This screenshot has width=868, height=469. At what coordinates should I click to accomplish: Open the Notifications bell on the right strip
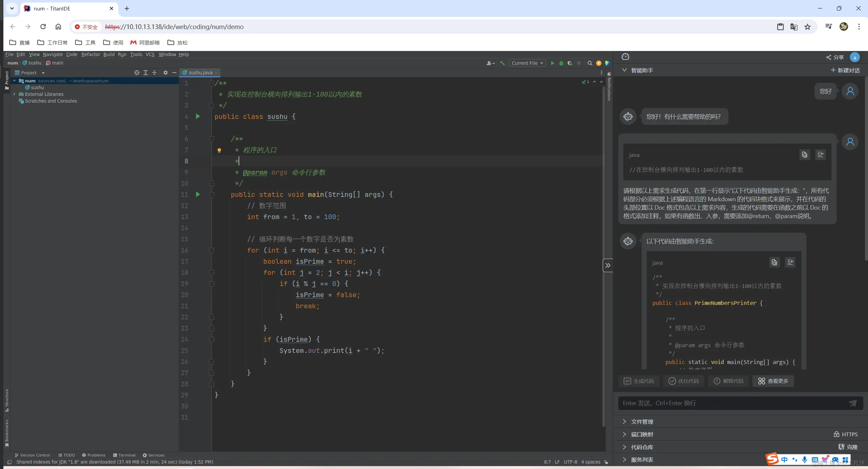609,74
